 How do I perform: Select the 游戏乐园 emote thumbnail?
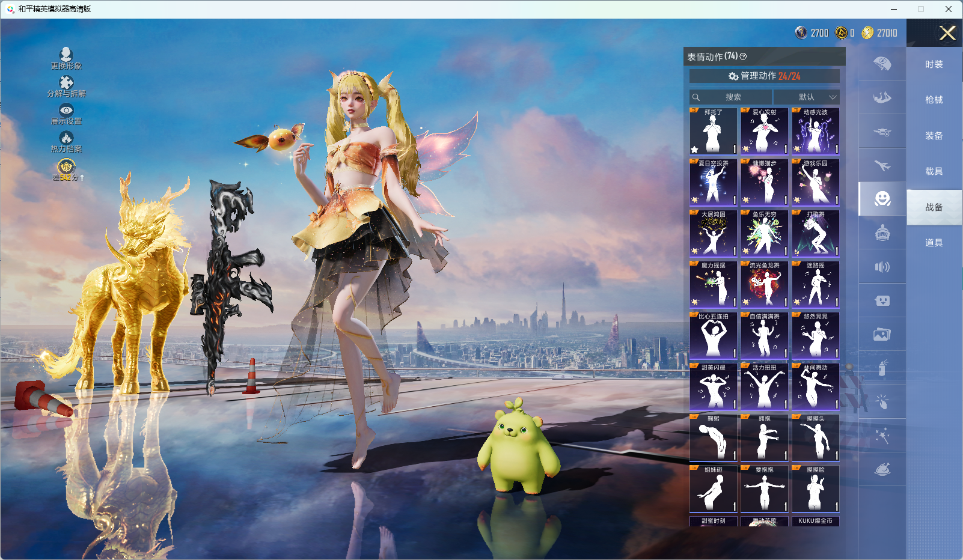[816, 182]
